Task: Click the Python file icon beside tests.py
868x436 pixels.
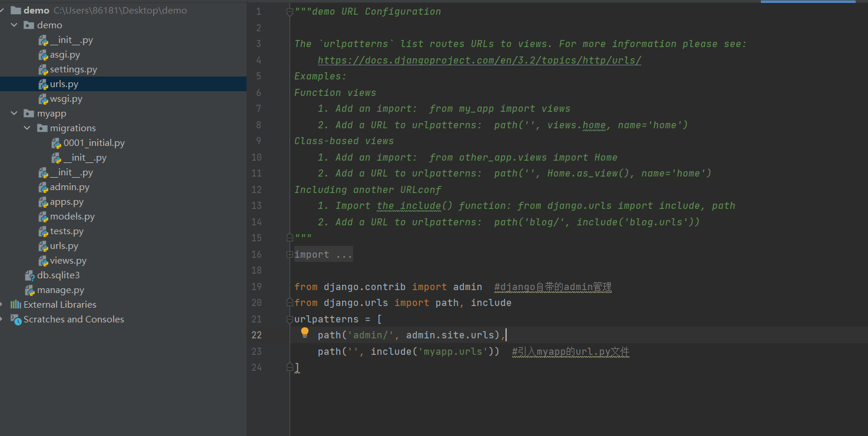Action: point(43,231)
